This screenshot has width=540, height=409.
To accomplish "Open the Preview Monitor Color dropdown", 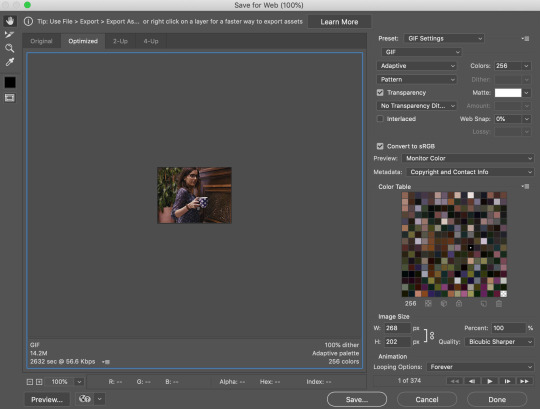I will click(468, 158).
